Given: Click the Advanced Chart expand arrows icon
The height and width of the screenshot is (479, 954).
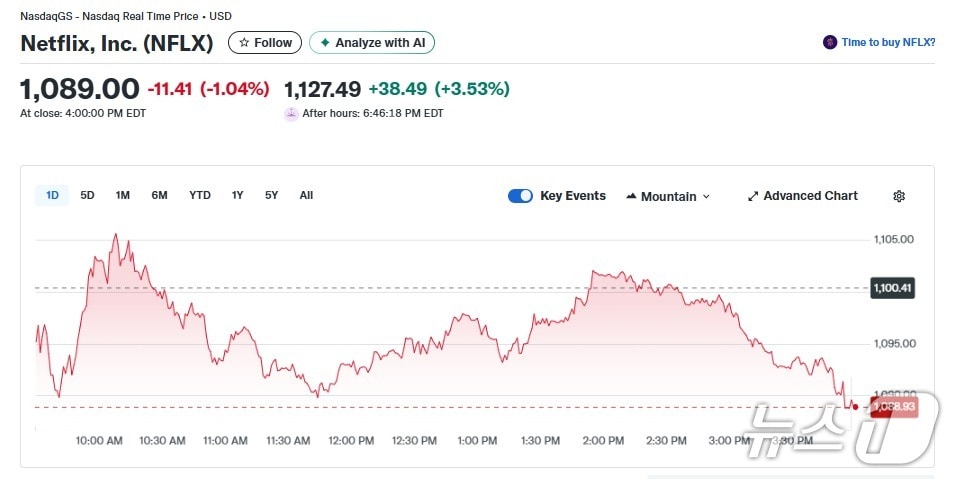Looking at the screenshot, I should point(753,196).
